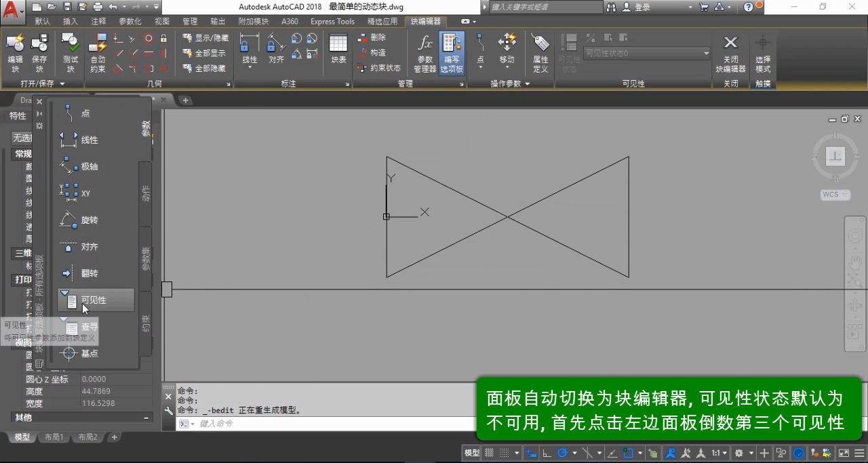Switch to the 布局1 layout tab

click(x=53, y=437)
